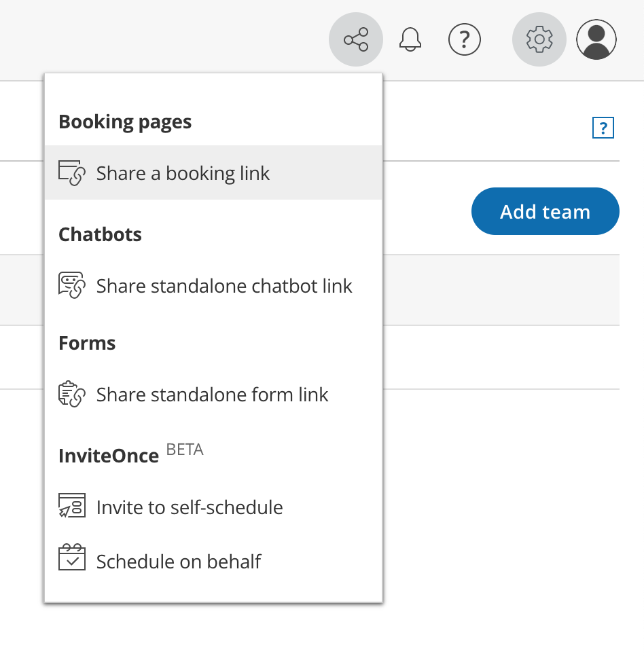Open help via the circled question mark
The height and width of the screenshot is (656, 644).
465,40
